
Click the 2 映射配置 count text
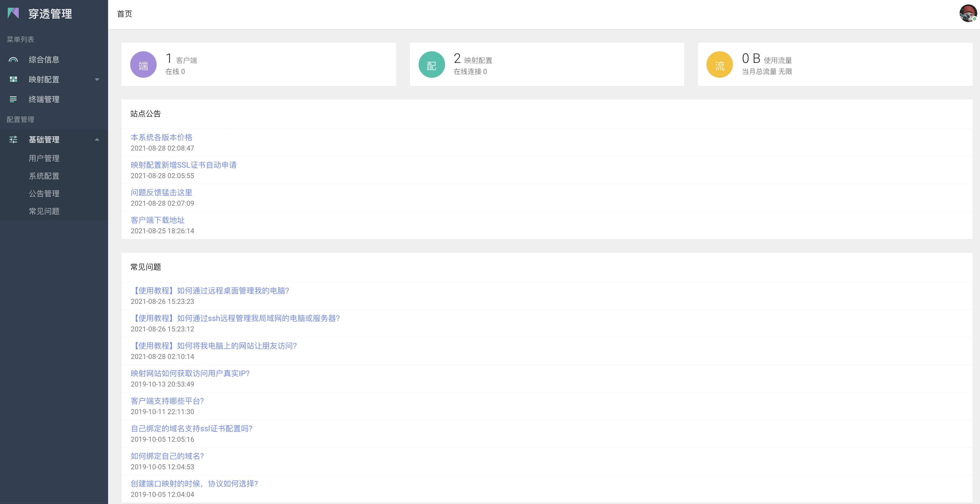[x=473, y=58]
